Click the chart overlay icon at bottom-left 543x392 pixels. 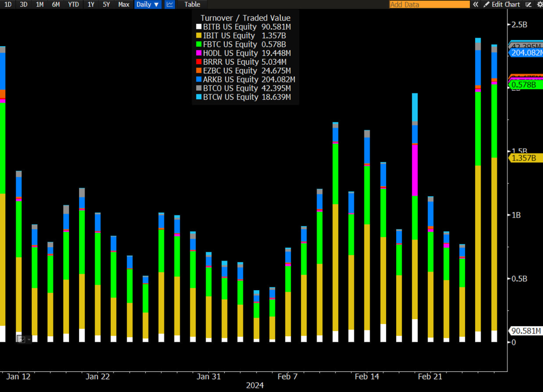point(20,339)
